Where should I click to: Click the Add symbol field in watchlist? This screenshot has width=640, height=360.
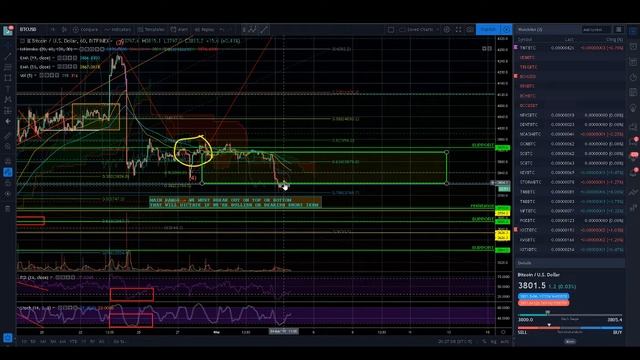click(596, 29)
